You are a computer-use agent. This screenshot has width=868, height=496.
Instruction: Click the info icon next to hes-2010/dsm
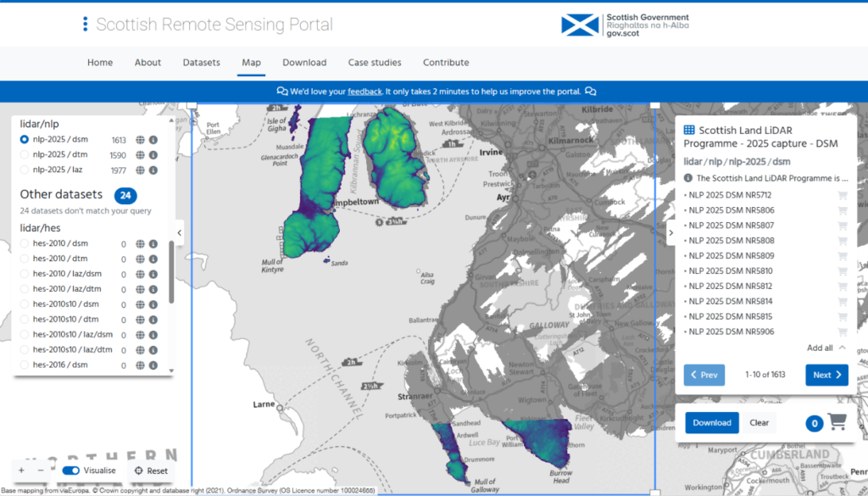point(153,243)
